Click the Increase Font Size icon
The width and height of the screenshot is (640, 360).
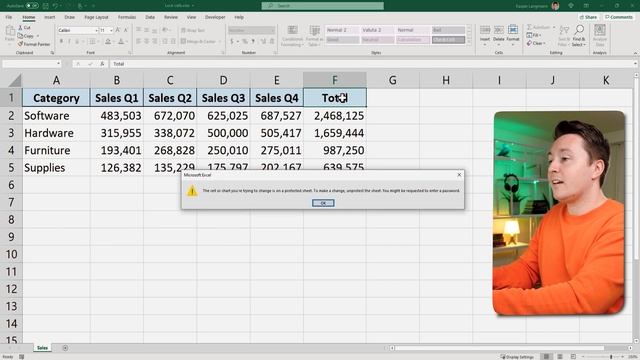pyautogui.click(x=118, y=30)
